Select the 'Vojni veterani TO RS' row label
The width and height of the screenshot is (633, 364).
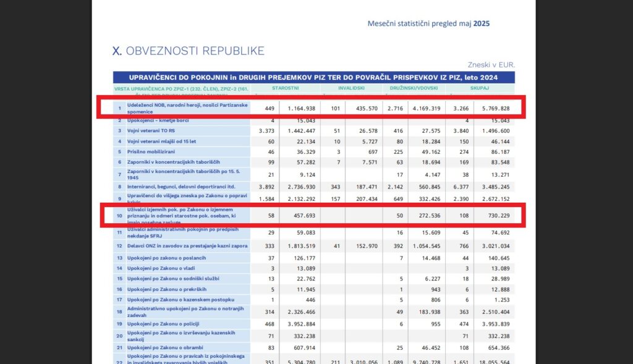(x=152, y=131)
